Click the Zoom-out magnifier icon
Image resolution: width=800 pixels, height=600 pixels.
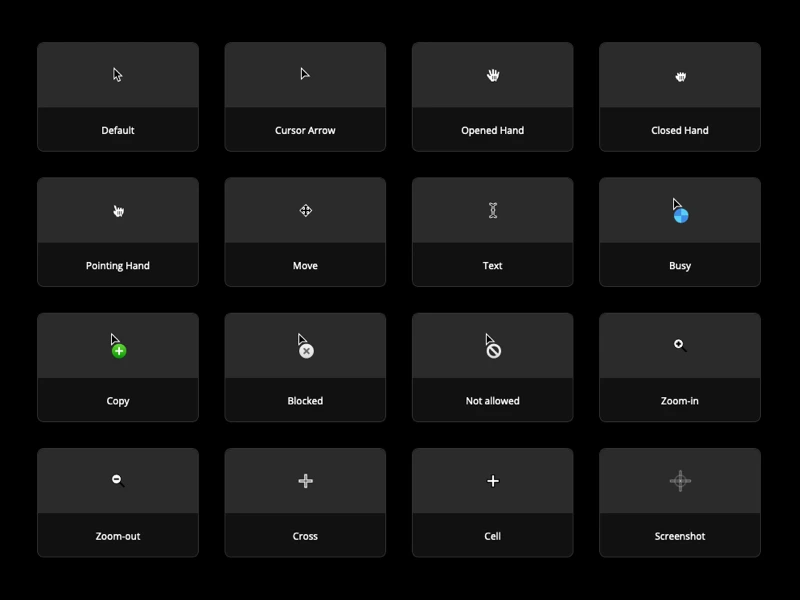118,481
